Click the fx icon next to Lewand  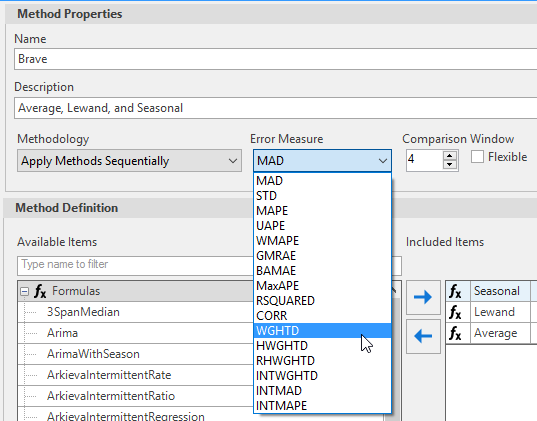(x=455, y=312)
